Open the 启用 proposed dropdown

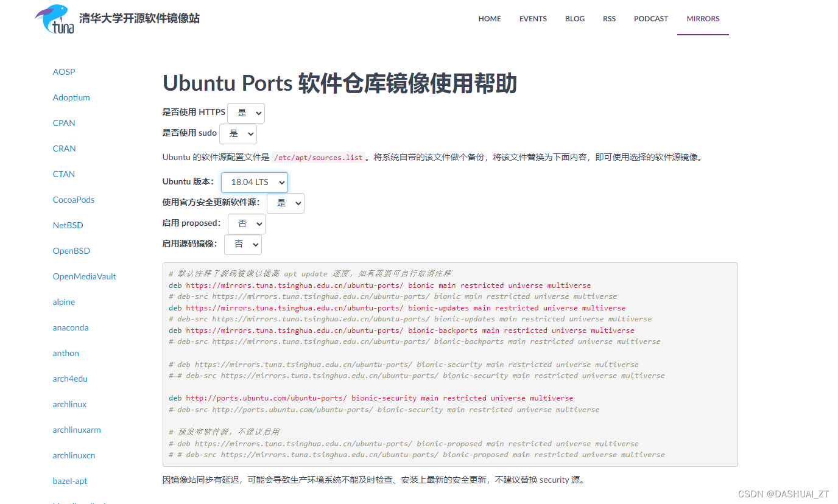coord(247,224)
